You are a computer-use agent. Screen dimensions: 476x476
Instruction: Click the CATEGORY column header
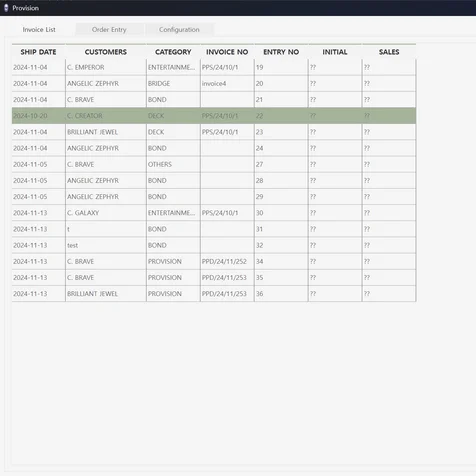pyautogui.click(x=173, y=52)
